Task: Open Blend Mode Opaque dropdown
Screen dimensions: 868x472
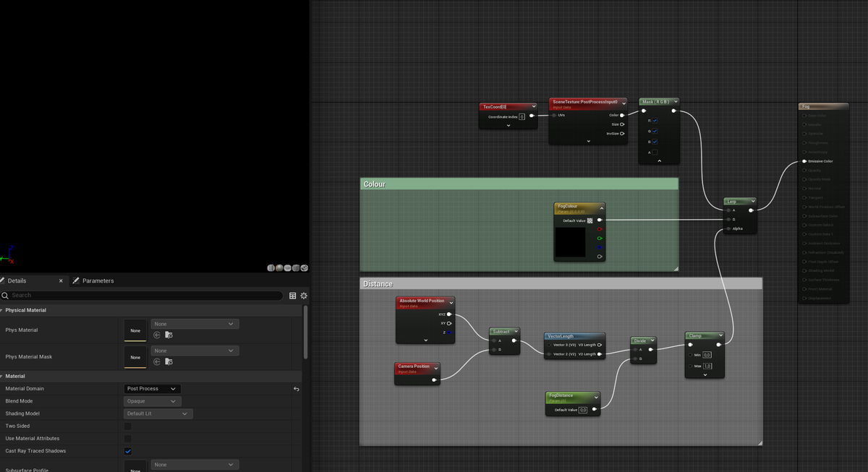Action: point(152,401)
